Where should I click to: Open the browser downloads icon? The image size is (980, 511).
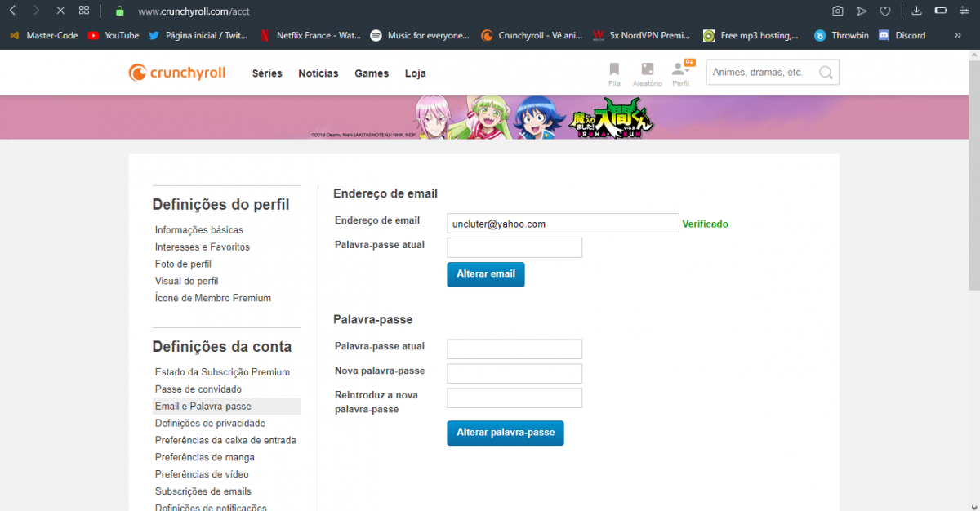[x=916, y=11]
